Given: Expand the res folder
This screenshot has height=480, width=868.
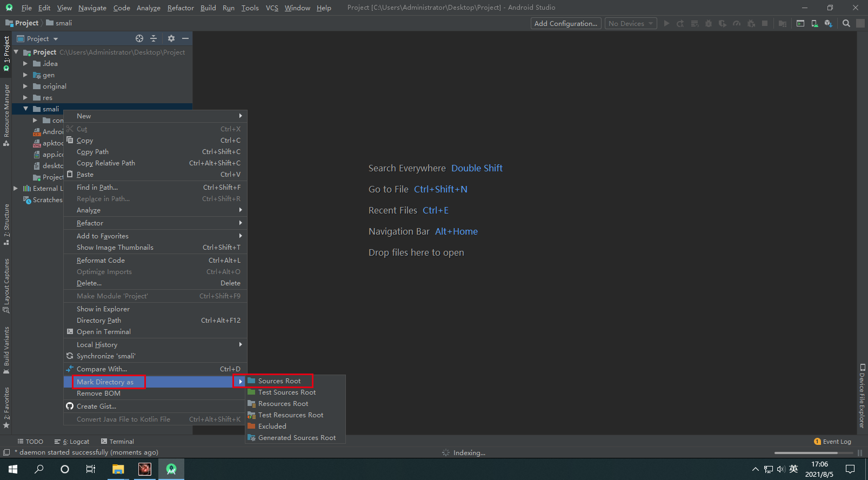Looking at the screenshot, I should (25, 97).
